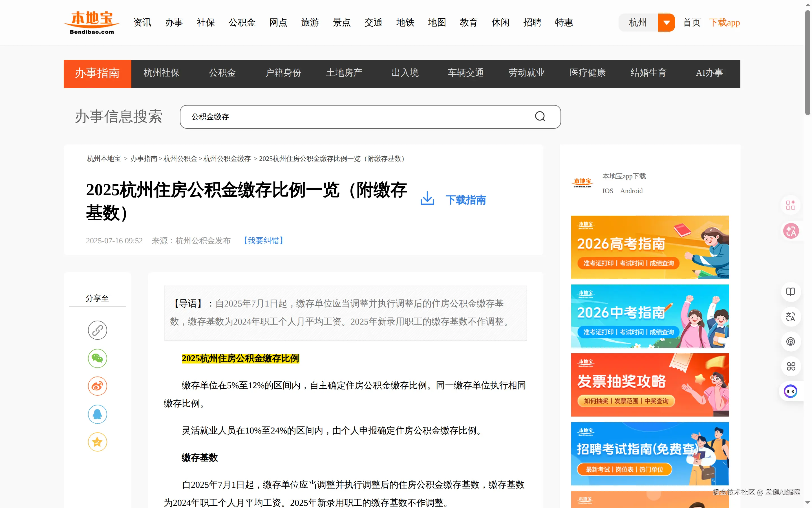Viewport: 812px width, 508px height.
Task: Open the book reader floating icon
Action: click(791, 292)
